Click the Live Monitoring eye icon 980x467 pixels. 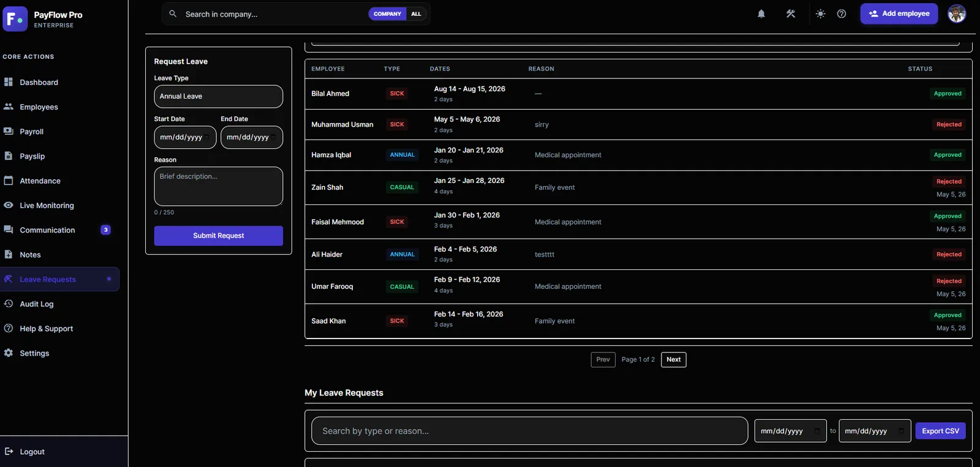(9, 205)
